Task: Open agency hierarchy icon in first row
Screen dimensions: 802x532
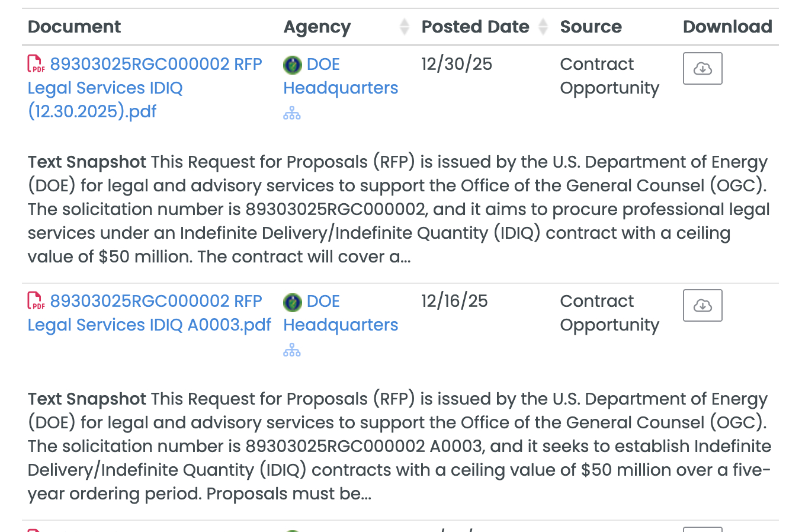Action: (292, 114)
